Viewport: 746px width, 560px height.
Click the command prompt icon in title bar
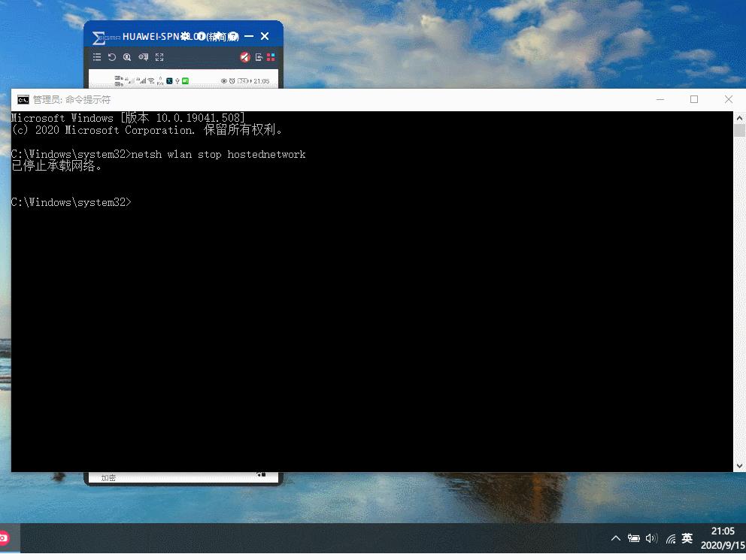point(23,99)
